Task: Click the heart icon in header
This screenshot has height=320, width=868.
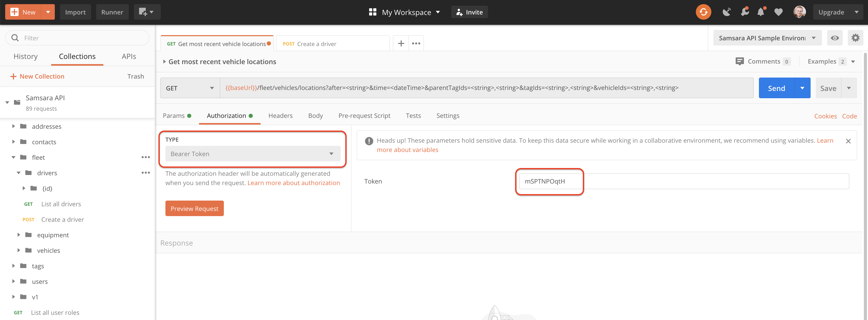Action: click(778, 12)
